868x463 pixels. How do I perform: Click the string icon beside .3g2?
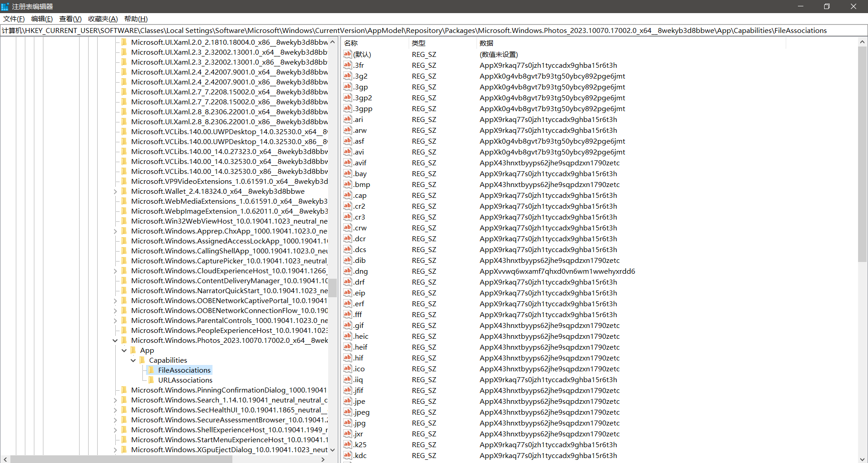click(347, 76)
